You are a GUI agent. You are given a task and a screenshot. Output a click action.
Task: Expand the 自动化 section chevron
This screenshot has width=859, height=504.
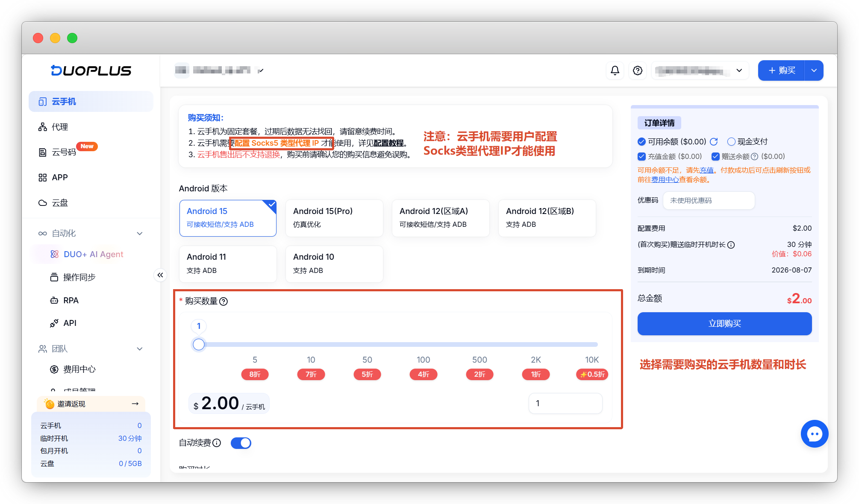pyautogui.click(x=139, y=233)
